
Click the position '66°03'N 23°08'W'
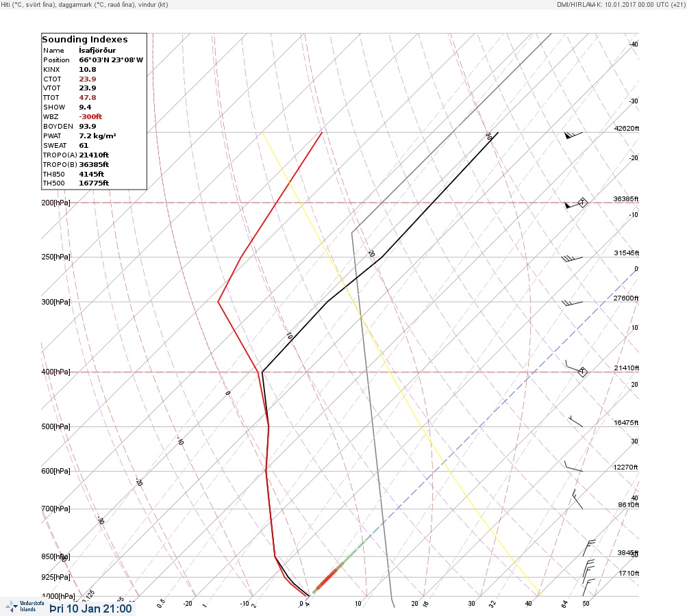coord(111,60)
